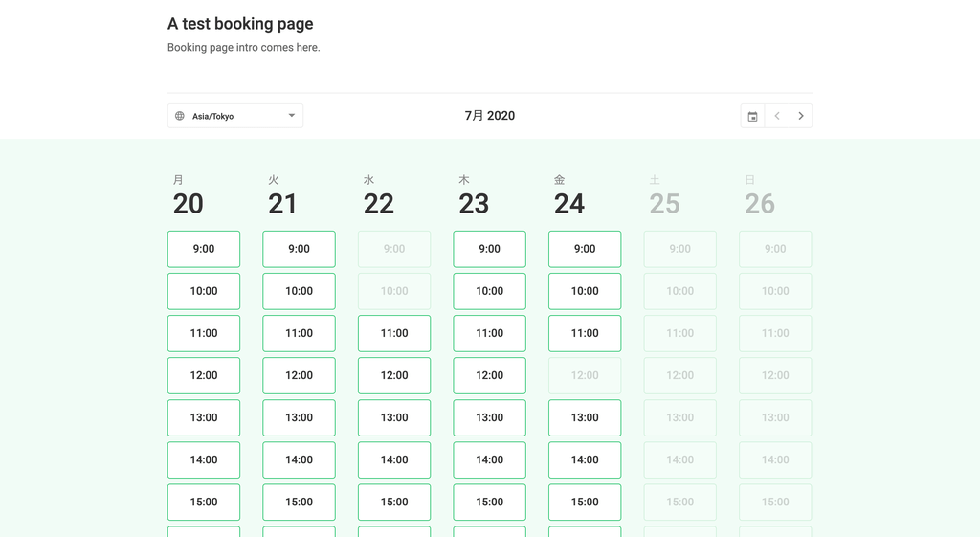Click the 7月 2020 month title
The height and width of the screenshot is (537, 980).
tap(489, 116)
